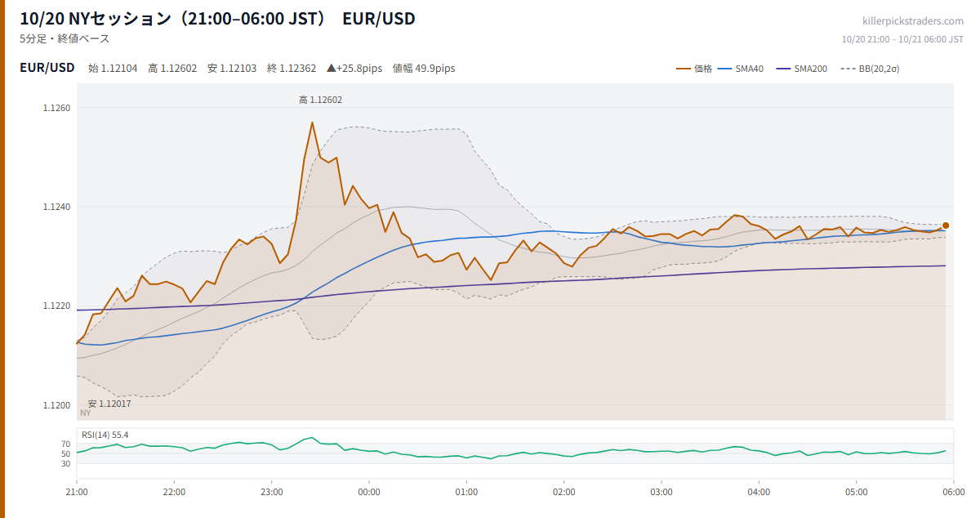Select the change value '▲+25.8pips'
The height and width of the screenshot is (518, 980).
[354, 69]
